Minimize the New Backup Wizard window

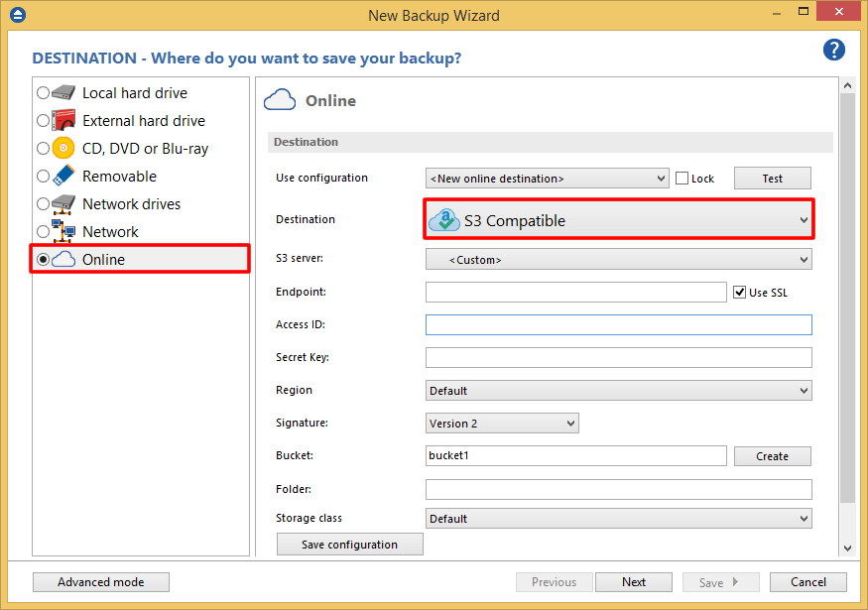(777, 12)
